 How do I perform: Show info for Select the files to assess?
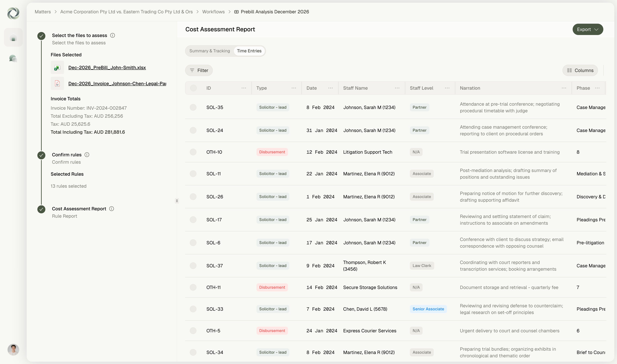coord(112,35)
